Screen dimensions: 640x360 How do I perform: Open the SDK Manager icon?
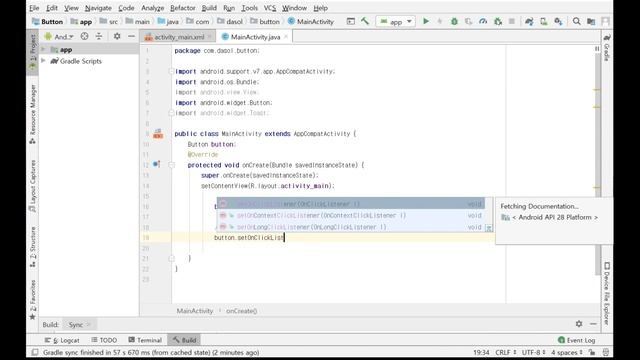[x=558, y=21]
